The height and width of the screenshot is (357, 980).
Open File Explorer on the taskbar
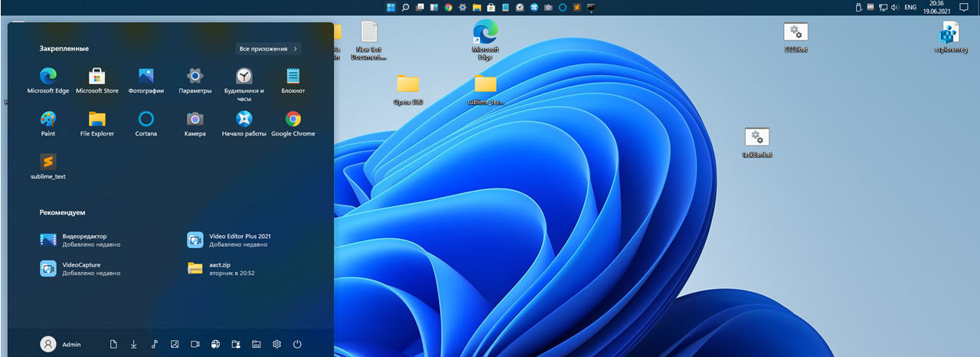click(x=477, y=8)
